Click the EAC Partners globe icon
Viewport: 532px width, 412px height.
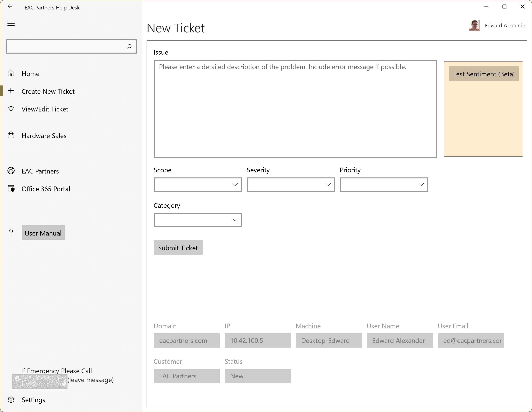(x=11, y=171)
